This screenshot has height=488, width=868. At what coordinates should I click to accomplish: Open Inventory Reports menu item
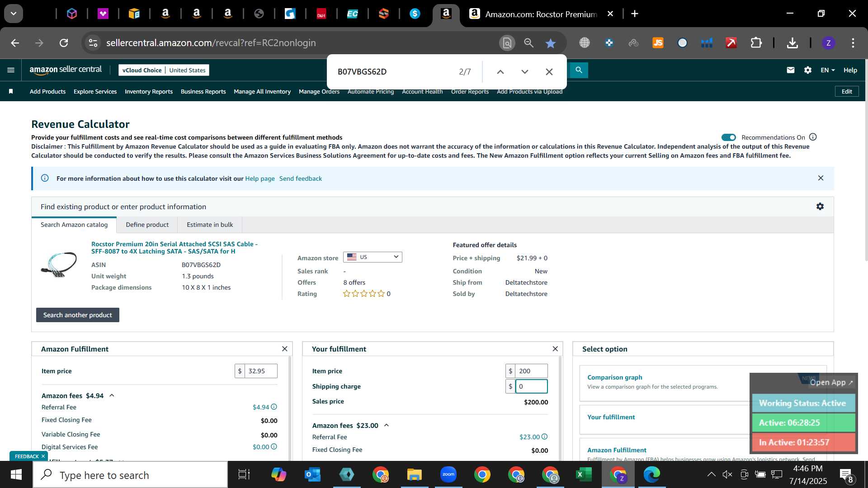click(x=149, y=91)
